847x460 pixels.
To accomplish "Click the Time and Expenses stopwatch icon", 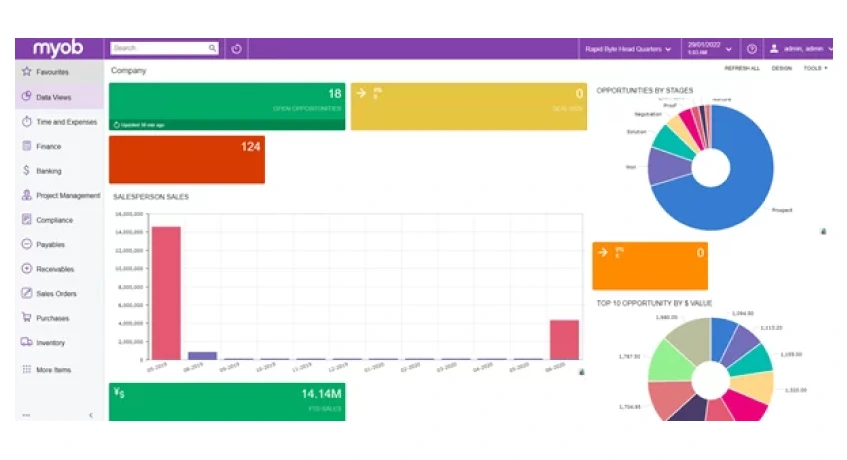I will 26,121.
